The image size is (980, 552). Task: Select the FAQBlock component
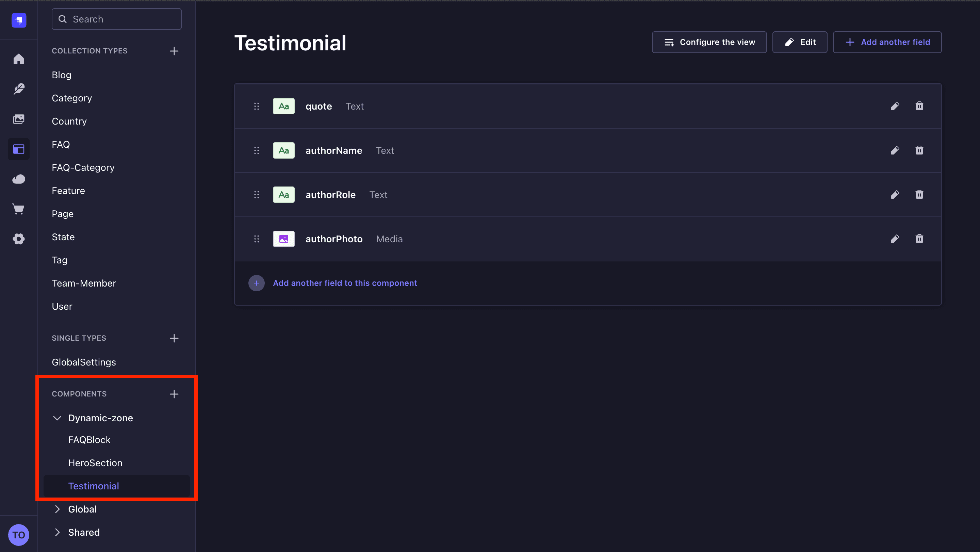[89, 440]
